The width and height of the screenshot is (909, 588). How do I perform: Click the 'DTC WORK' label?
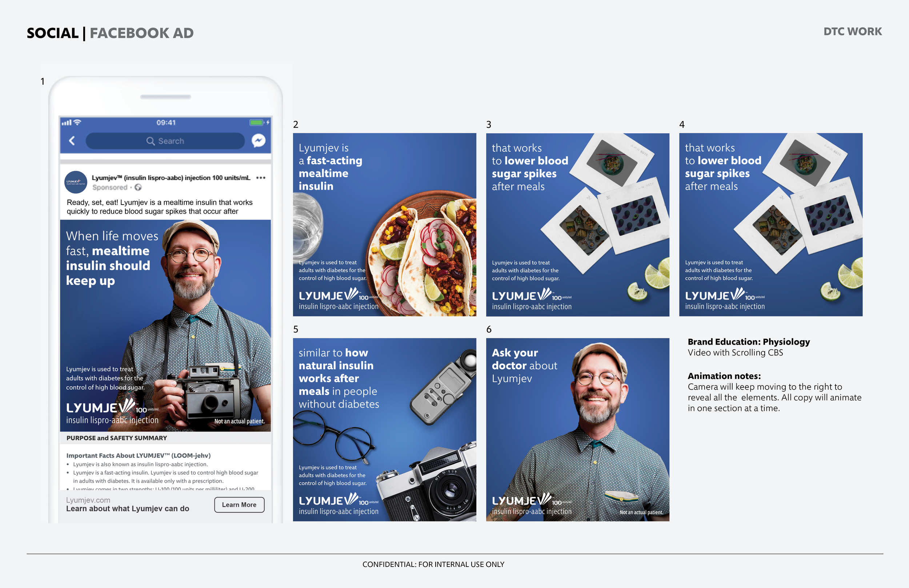(x=853, y=31)
